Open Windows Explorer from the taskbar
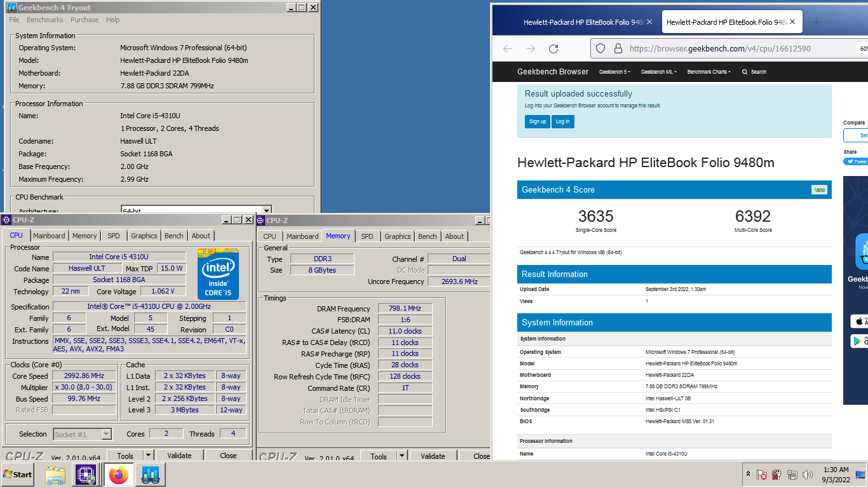 pos(55,475)
